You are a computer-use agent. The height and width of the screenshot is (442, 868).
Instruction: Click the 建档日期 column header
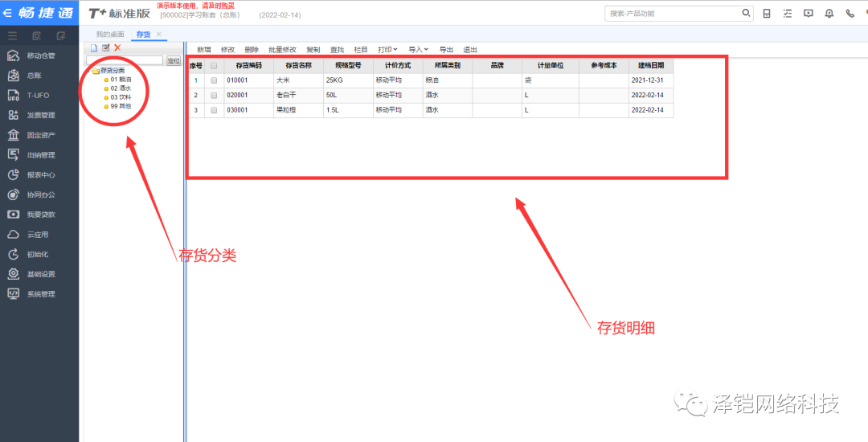click(x=651, y=65)
